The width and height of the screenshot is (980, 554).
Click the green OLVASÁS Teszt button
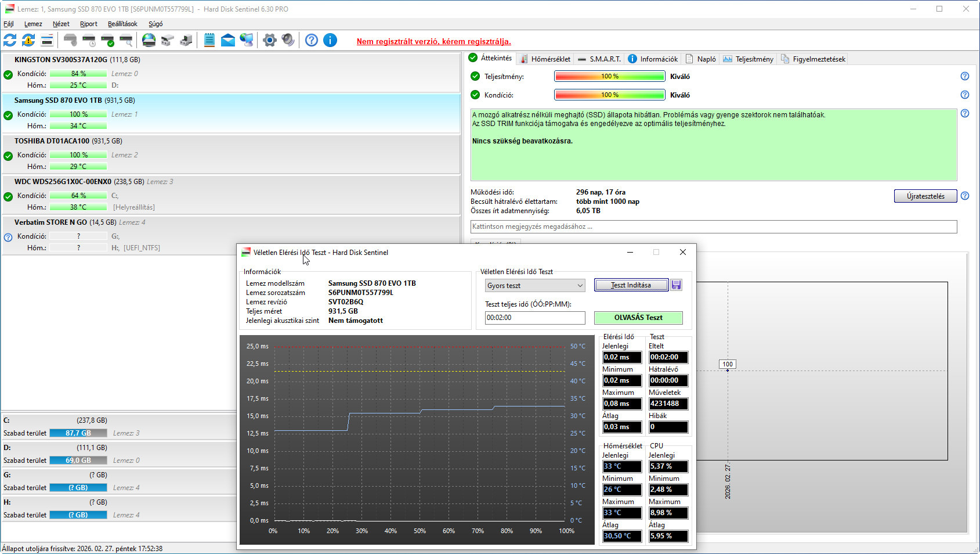638,318
